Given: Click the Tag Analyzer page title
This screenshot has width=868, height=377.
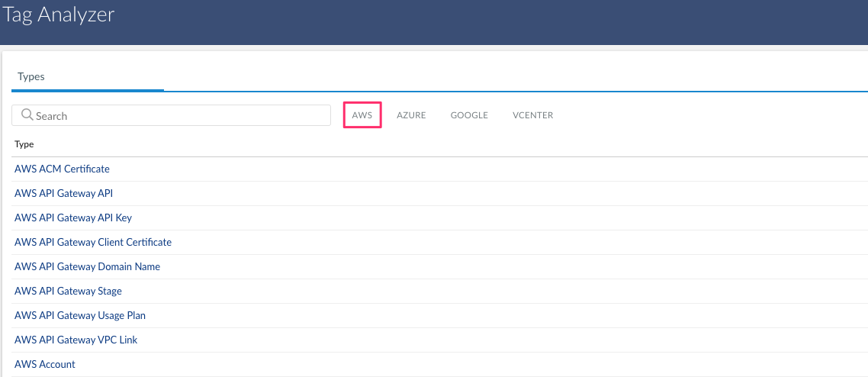Looking at the screenshot, I should pos(59,15).
